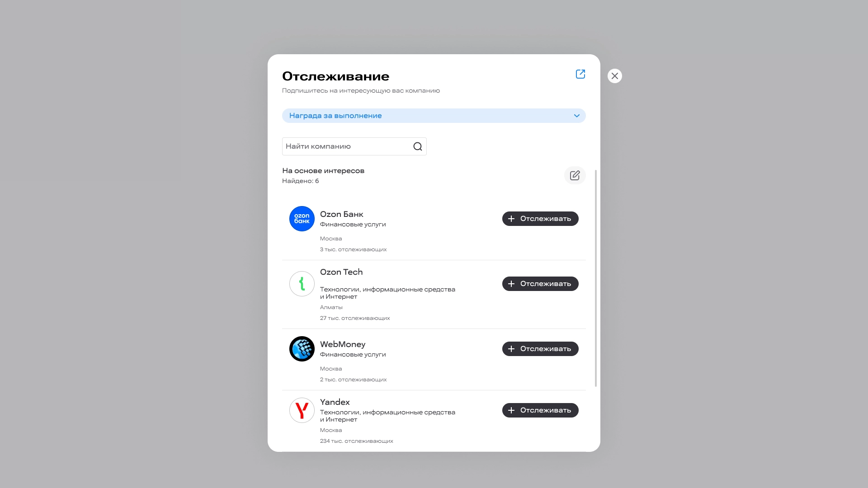Screen dimensions: 868x488
Task: Click the vertical scrollbar of the list
Action: [x=596, y=278]
